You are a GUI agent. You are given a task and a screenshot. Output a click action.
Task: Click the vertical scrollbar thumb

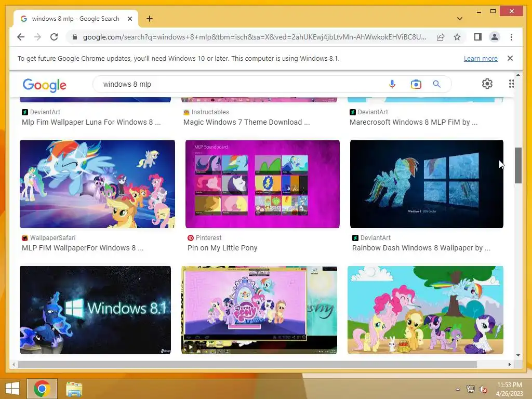pos(518,165)
